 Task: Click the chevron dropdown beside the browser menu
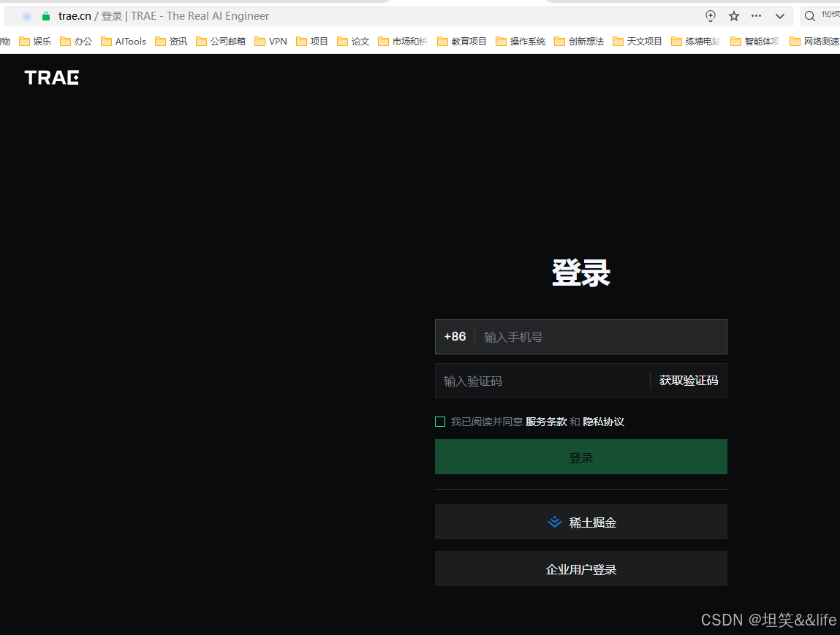coord(779,15)
